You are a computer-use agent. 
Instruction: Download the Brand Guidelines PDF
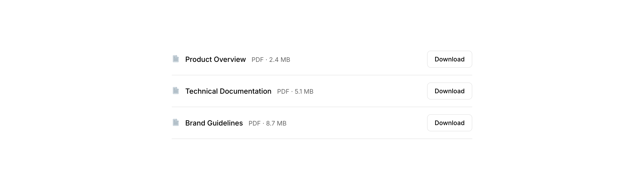449,123
